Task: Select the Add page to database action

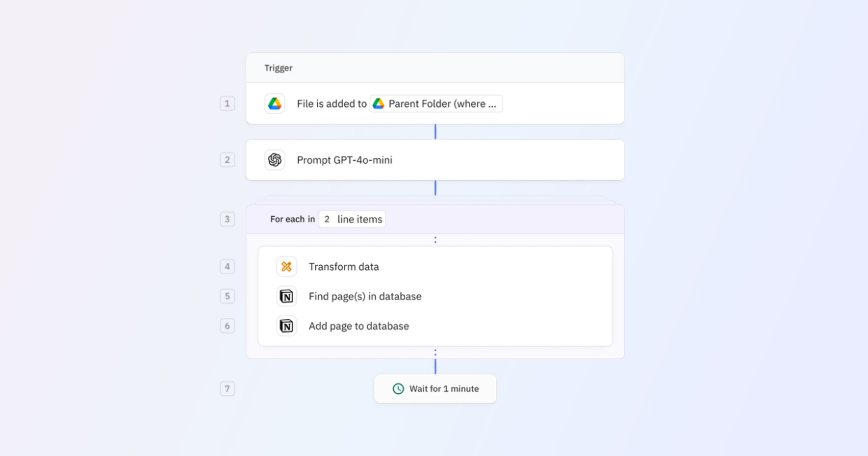Action: pyautogui.click(x=358, y=326)
